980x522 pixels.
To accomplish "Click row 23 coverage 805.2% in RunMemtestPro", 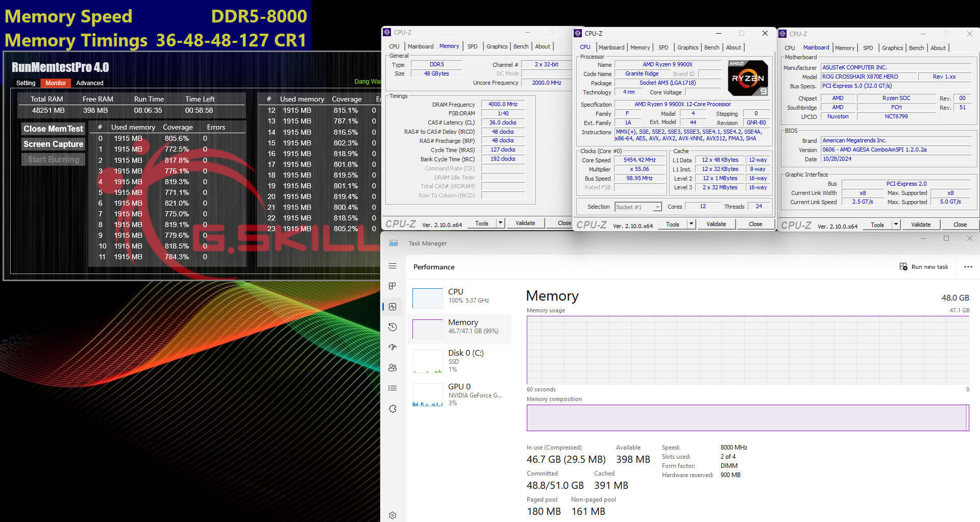I will (346, 229).
